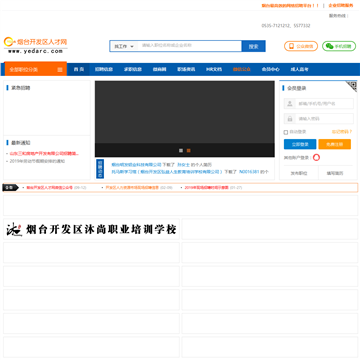Open the 成人高考 nav item

pos(299,69)
